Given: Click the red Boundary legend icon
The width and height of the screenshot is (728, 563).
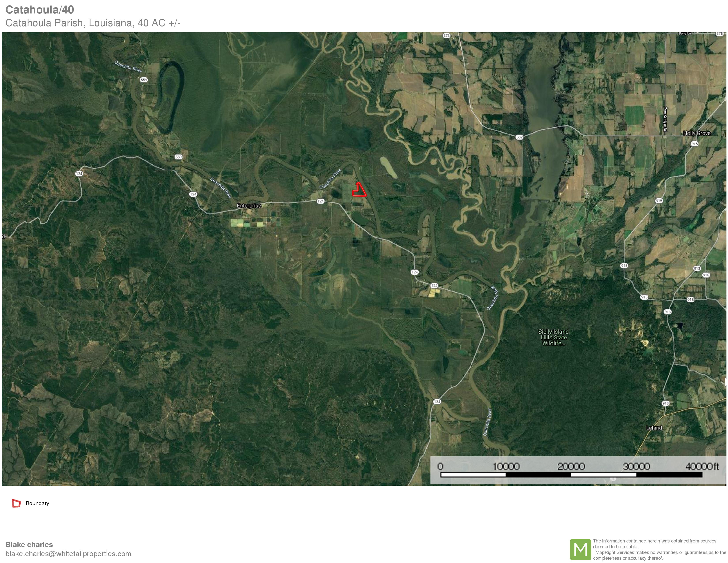Looking at the screenshot, I should [x=16, y=503].
